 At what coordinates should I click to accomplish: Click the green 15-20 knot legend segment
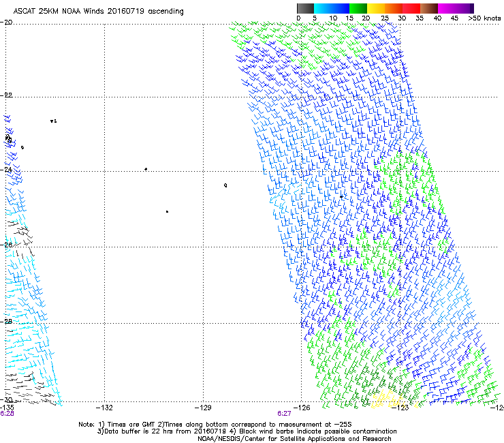pos(358,8)
